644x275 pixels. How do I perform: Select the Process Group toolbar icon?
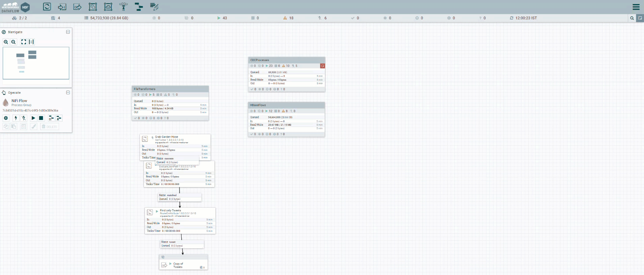(93, 7)
